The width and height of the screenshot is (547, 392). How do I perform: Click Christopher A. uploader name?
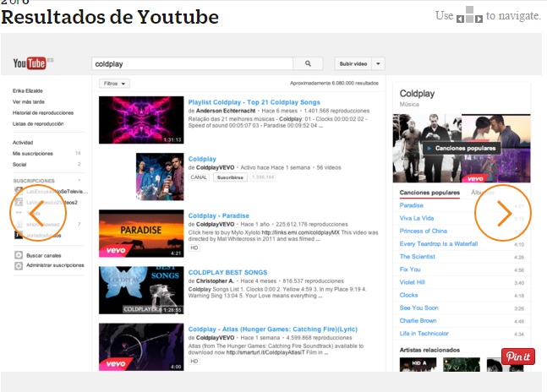point(215,280)
